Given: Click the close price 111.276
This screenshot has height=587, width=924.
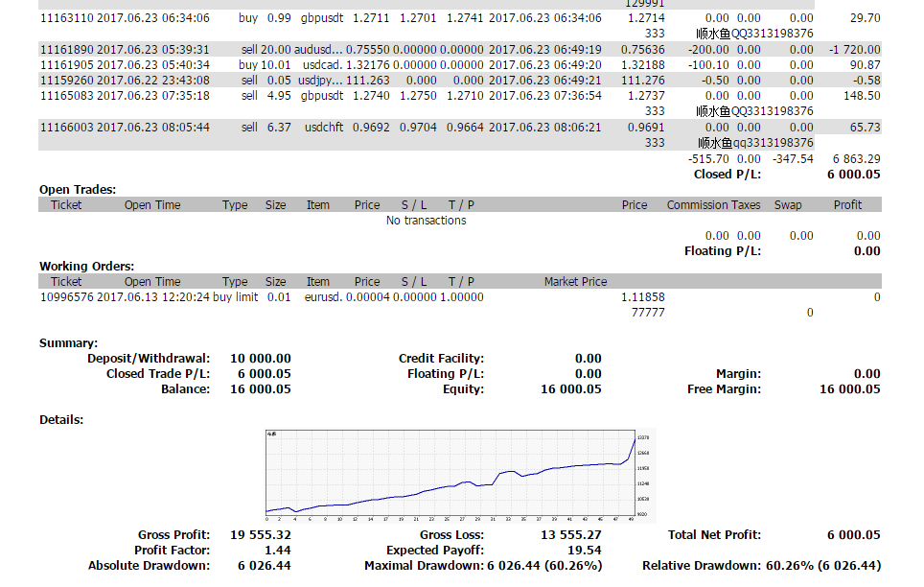Looking at the screenshot, I should (643, 81).
